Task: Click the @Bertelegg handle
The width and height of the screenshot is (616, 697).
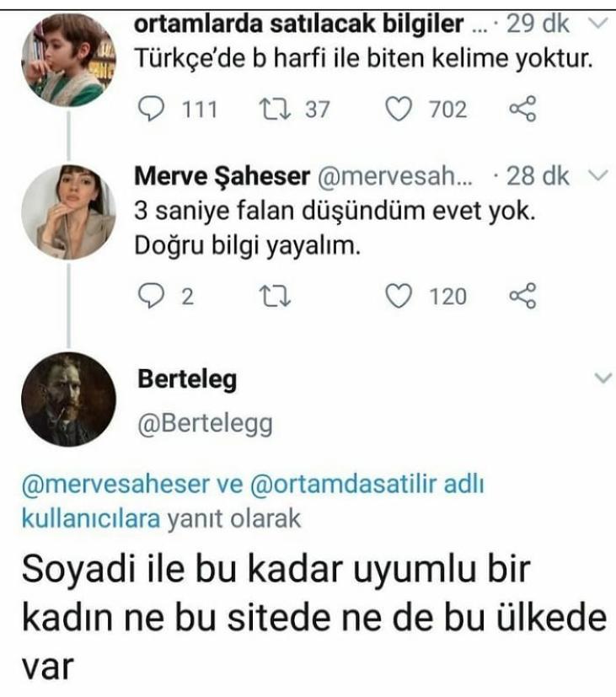Action: tap(204, 424)
